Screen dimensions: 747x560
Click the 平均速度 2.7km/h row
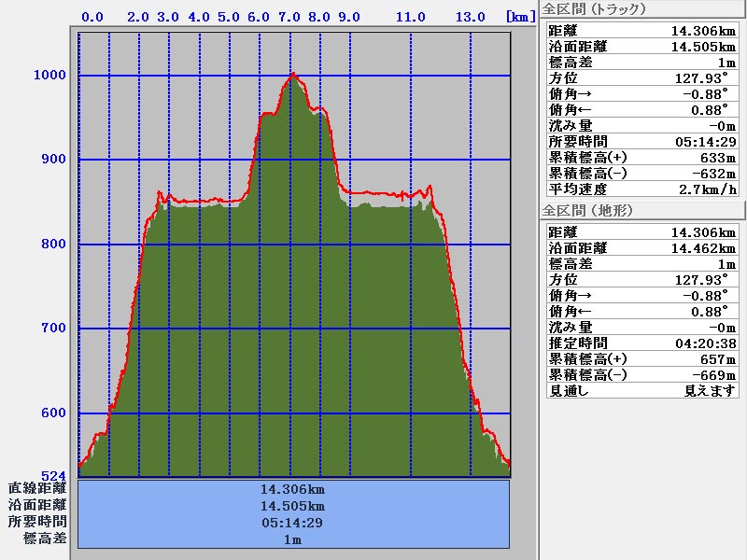point(641,189)
